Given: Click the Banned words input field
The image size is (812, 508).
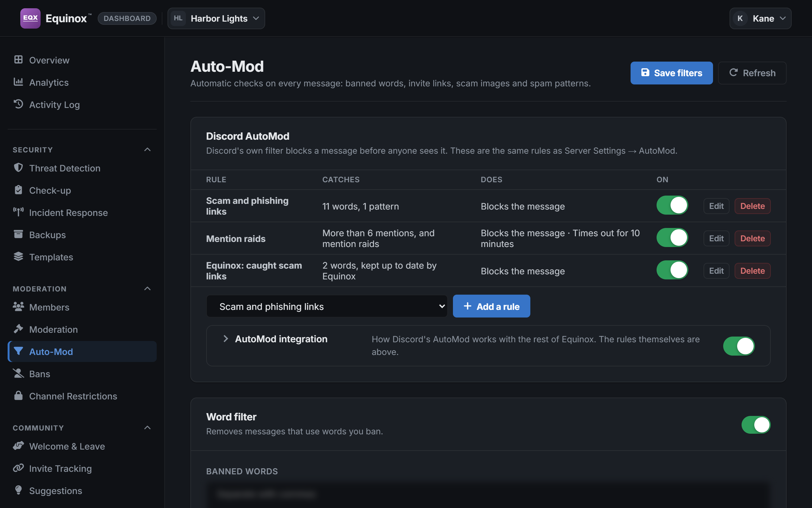Looking at the screenshot, I should [x=488, y=495].
